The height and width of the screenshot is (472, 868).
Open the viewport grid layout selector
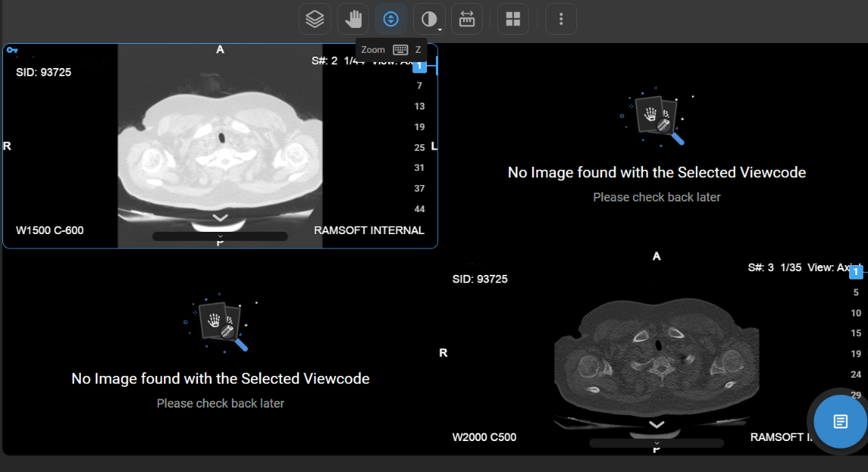513,19
